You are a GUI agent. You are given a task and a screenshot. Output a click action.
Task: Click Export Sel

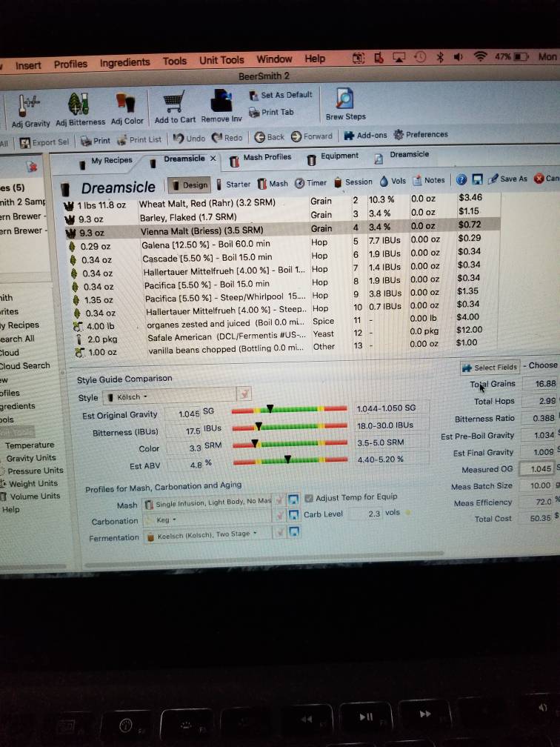point(44,142)
